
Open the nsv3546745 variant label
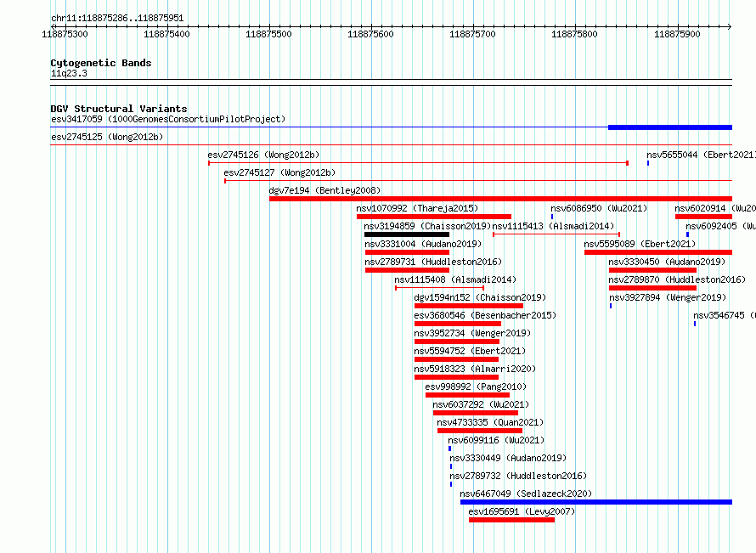[x=725, y=315]
